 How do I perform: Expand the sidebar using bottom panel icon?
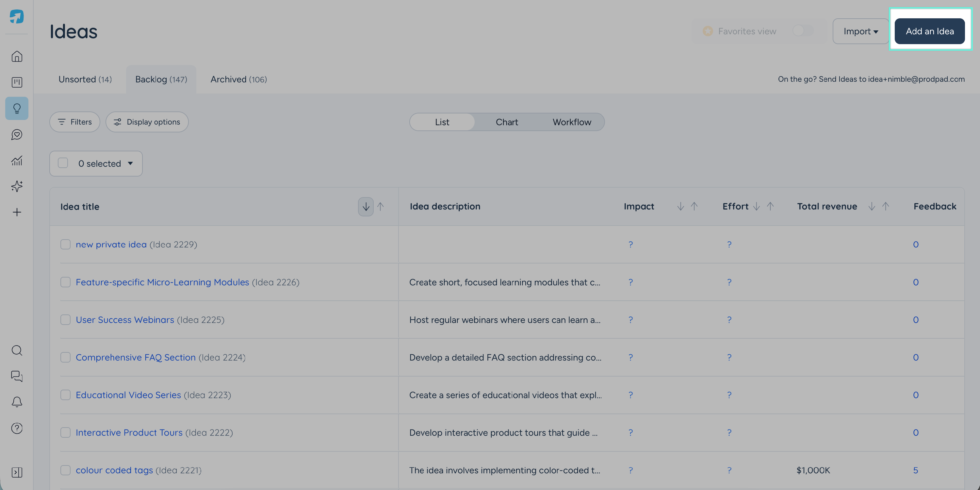click(x=17, y=472)
